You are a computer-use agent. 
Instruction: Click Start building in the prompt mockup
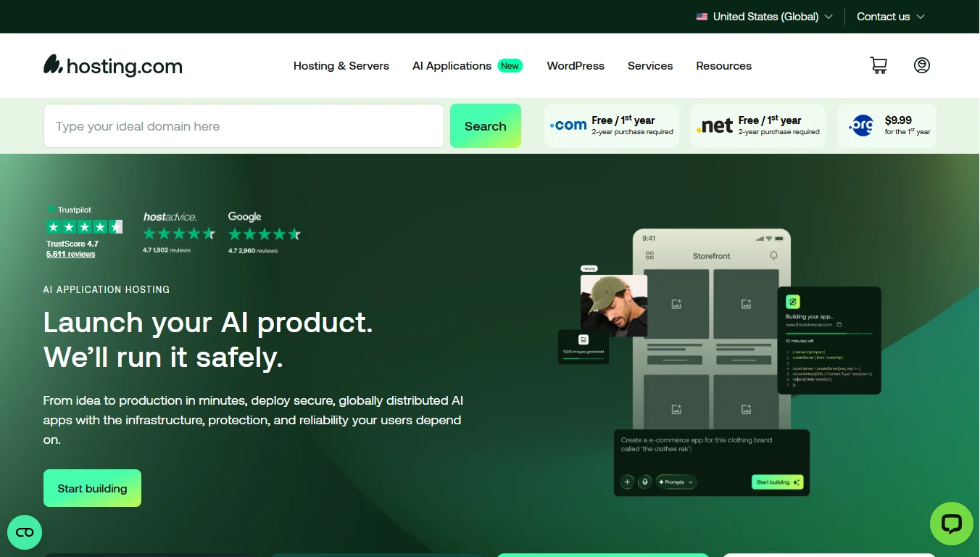(x=777, y=482)
